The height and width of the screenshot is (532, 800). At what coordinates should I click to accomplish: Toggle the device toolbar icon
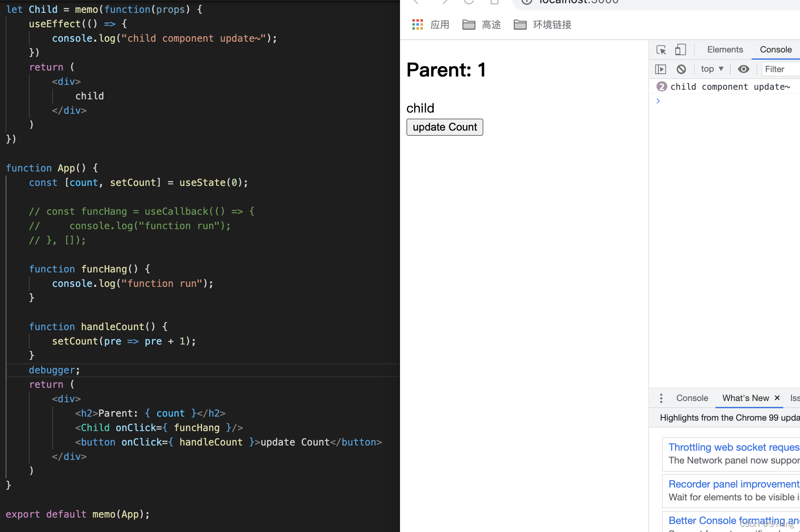tap(681, 50)
